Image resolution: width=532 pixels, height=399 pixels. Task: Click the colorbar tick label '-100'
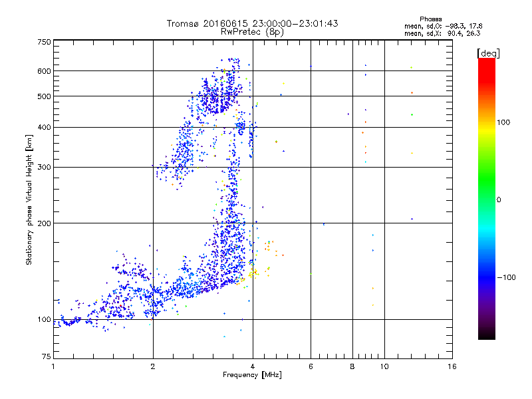tap(507, 277)
